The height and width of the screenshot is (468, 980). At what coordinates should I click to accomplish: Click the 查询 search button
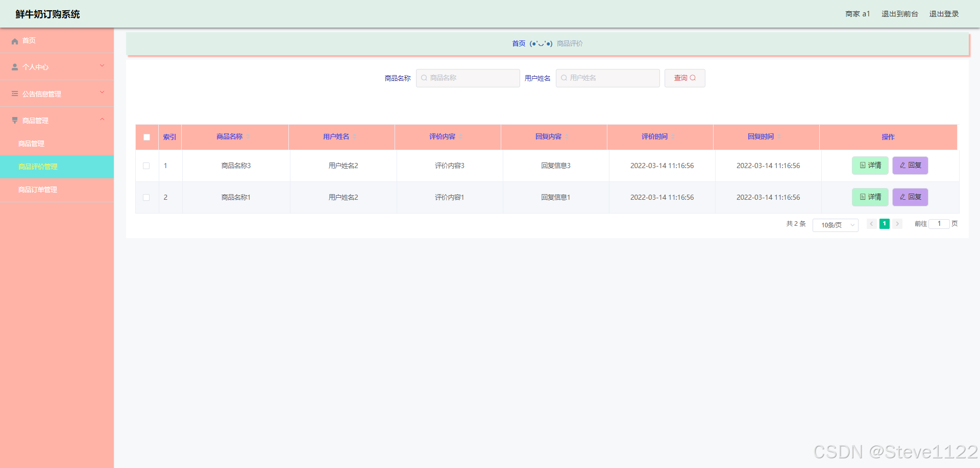click(684, 78)
